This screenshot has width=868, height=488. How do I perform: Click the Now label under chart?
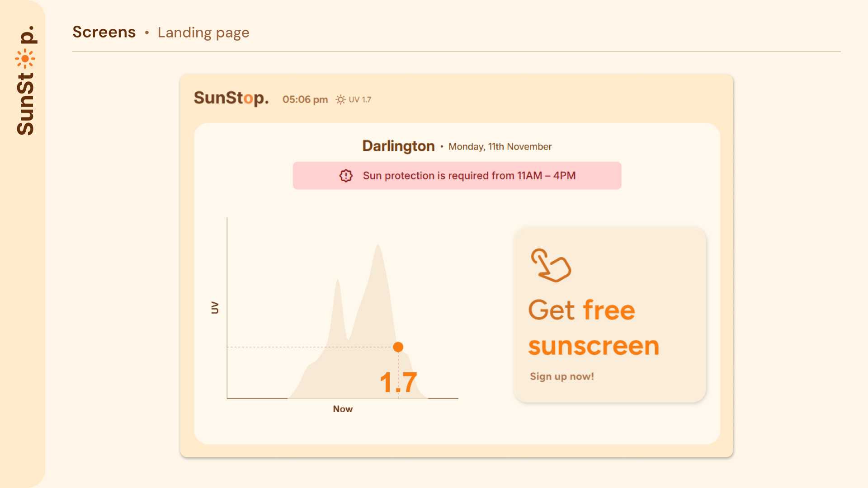343,409
